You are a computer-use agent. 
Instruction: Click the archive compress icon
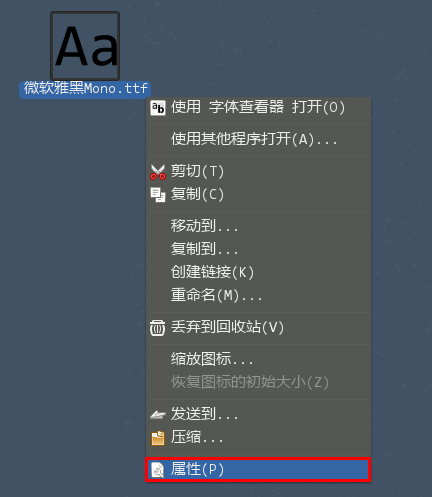point(158,438)
